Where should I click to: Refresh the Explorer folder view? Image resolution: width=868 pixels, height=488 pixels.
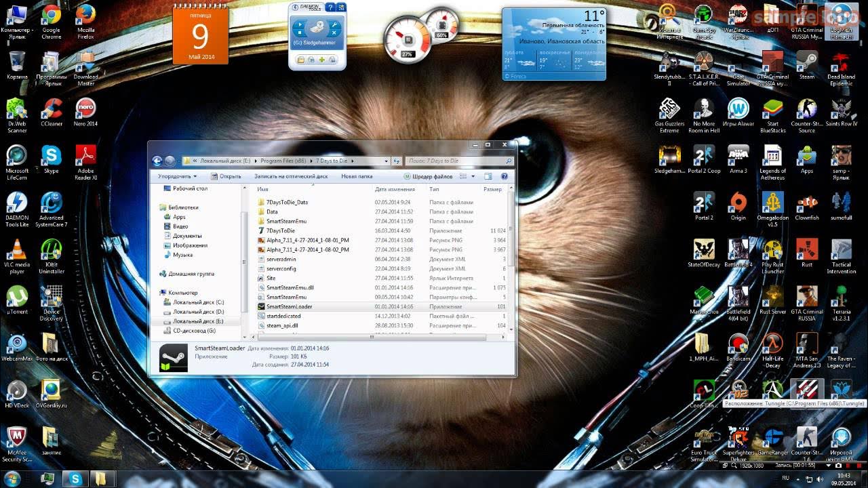pyautogui.click(x=397, y=161)
